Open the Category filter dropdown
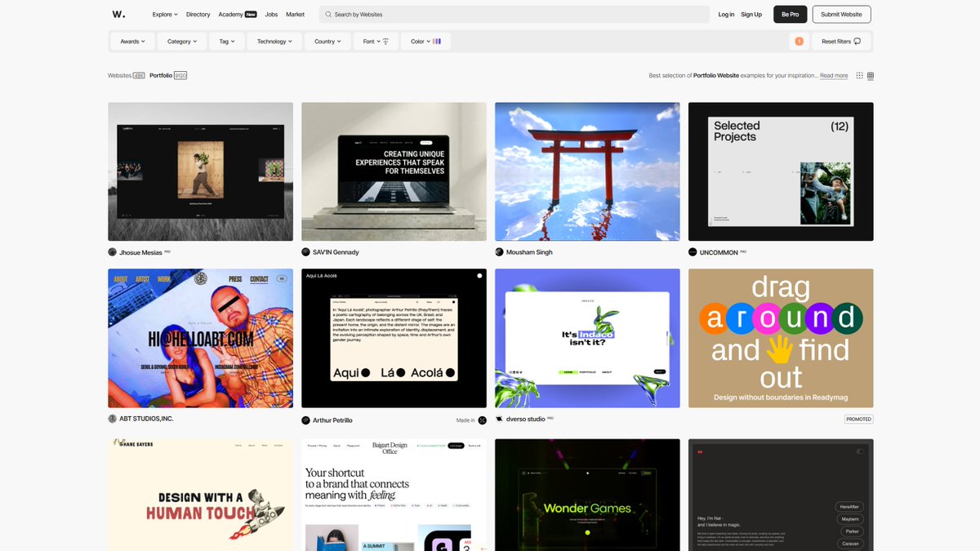 click(183, 41)
